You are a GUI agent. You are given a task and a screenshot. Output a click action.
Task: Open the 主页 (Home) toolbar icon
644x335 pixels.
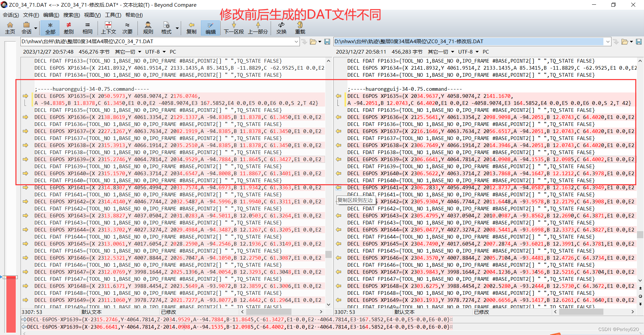click(x=10, y=28)
